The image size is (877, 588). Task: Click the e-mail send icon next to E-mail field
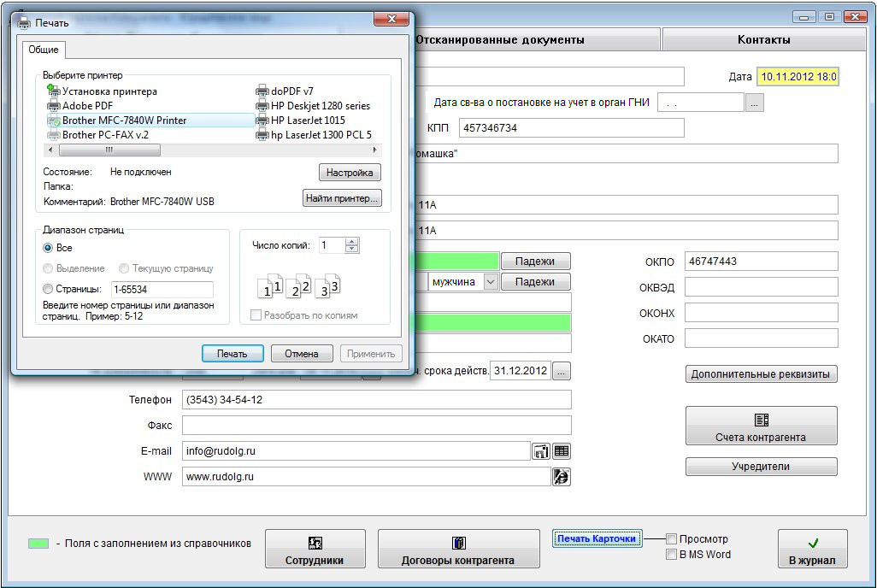(541, 451)
